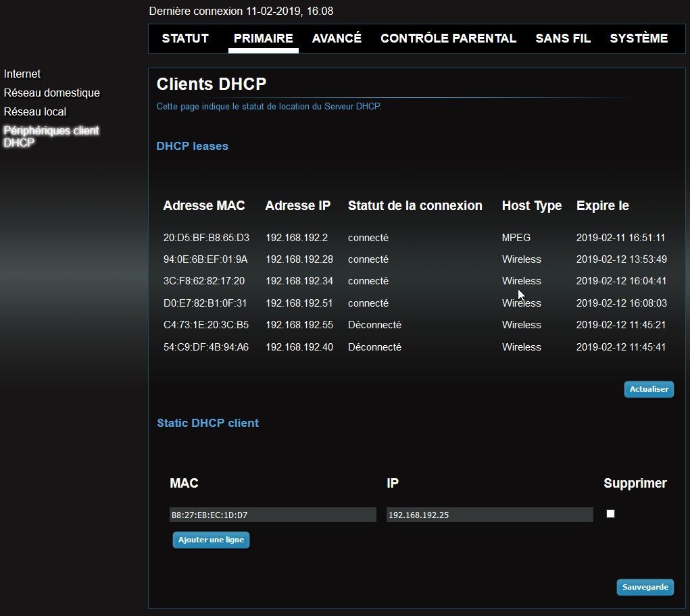Open the SYSTÈME tab
Viewport: 690px width, 616px height.
pos(639,38)
